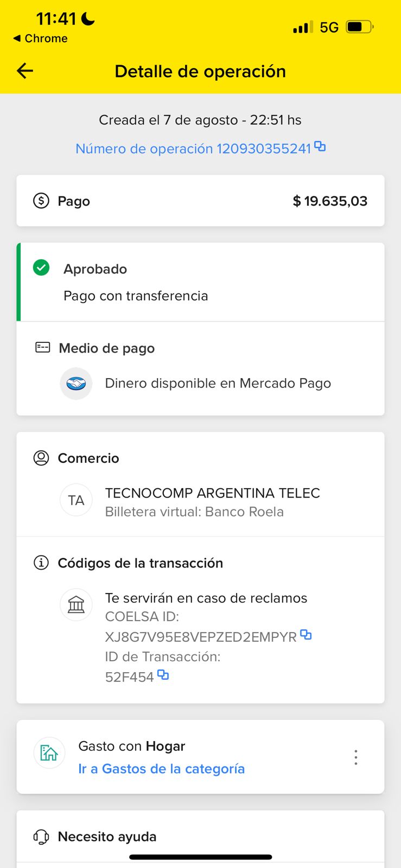This screenshot has height=868, width=401.
Task: Tap the dollar coin Pago icon
Action: [x=41, y=201]
